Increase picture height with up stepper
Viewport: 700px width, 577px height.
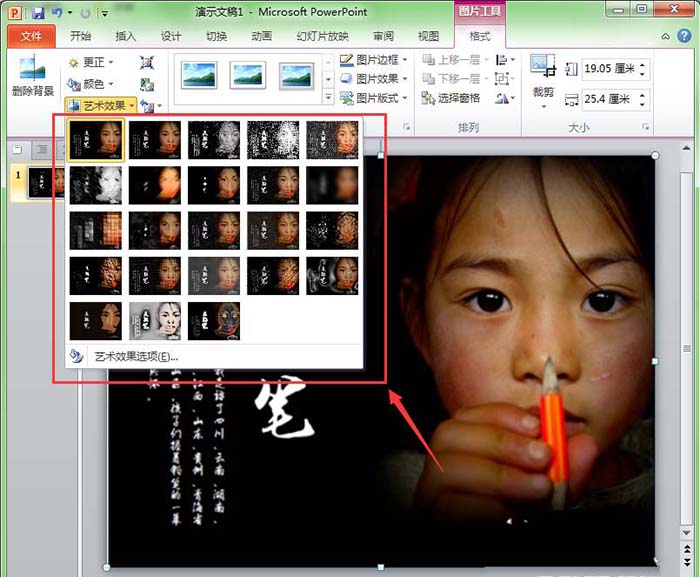[642, 65]
